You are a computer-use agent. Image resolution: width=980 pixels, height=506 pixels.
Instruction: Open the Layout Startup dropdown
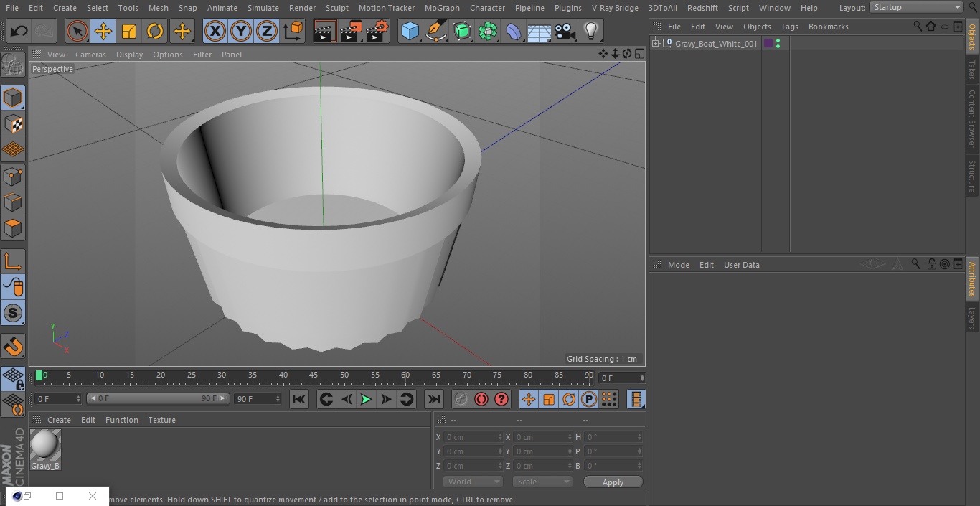(x=916, y=7)
